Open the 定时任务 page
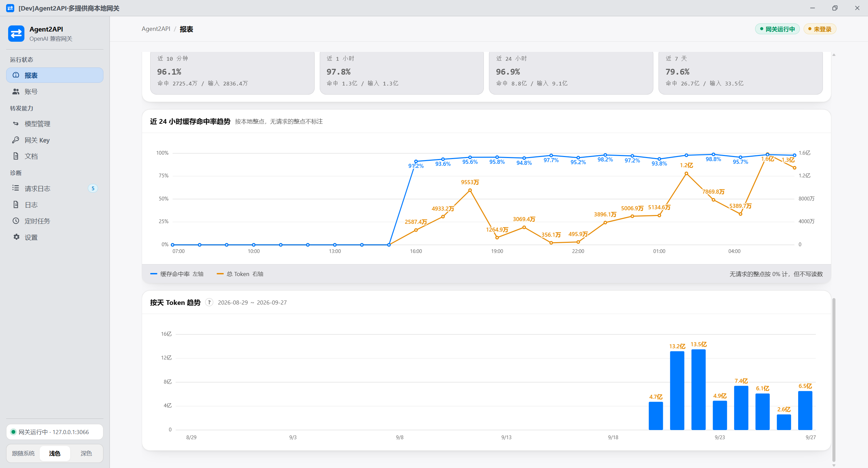868x468 pixels. coord(55,221)
